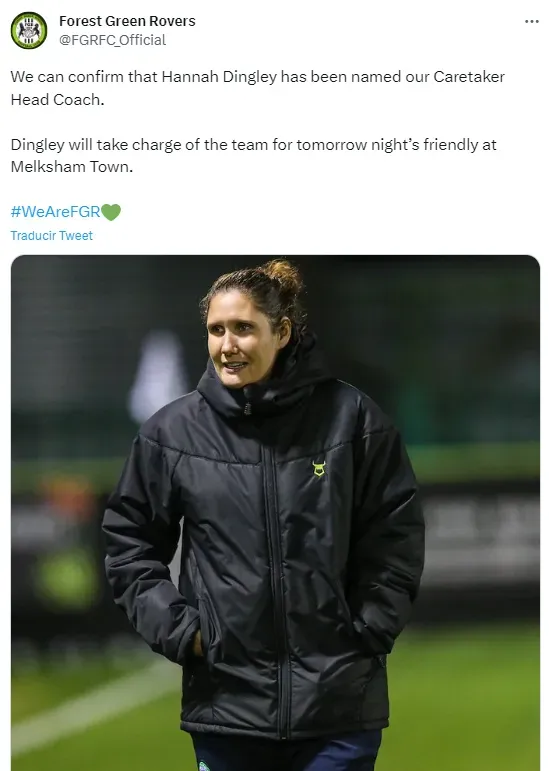Screen dimensions: 549x771
Task: Select Traducir Tweet to translate
Action: pos(52,236)
